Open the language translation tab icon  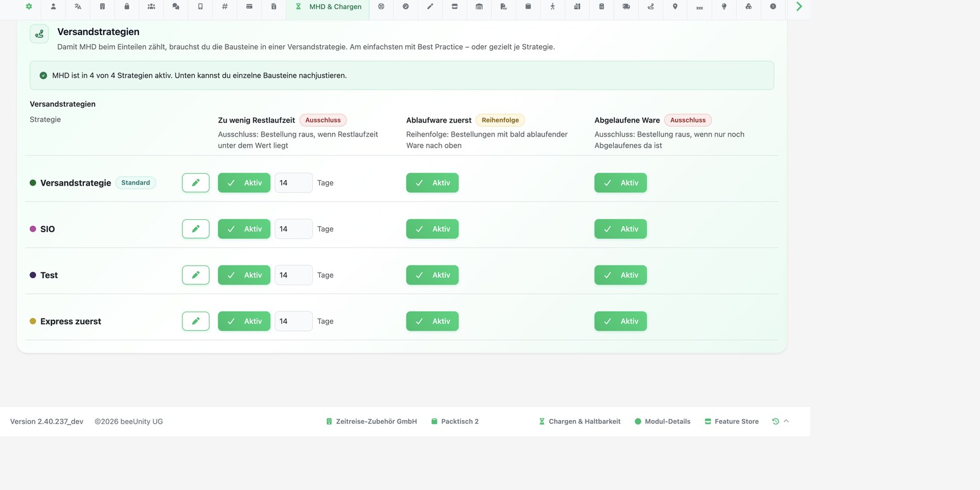78,7
